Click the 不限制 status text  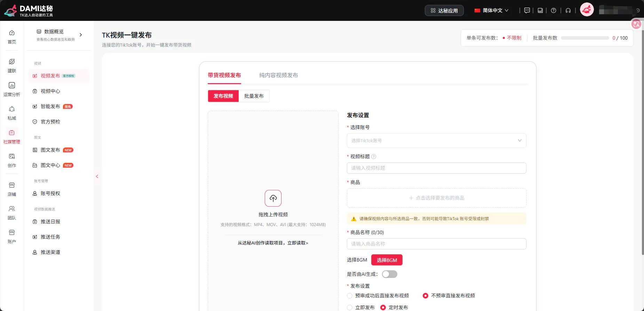[x=514, y=38]
